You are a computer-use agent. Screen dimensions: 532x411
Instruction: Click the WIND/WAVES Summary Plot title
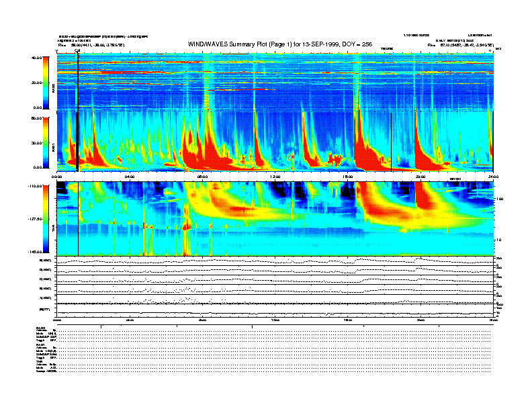tap(280, 44)
